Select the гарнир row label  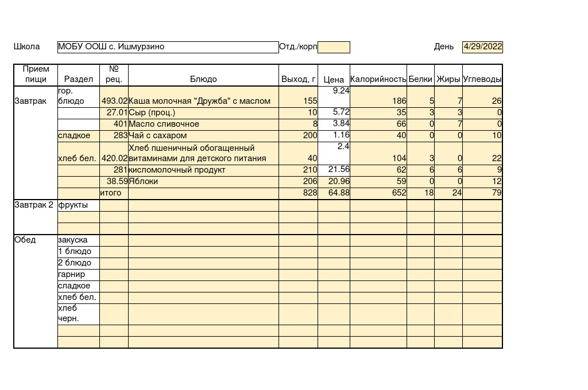78,275
